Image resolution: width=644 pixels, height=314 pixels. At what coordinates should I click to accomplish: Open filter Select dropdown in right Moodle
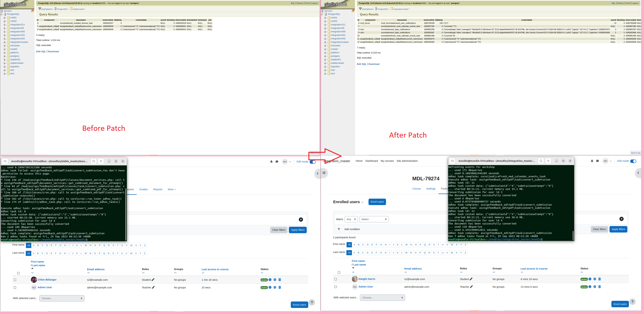click(374, 219)
